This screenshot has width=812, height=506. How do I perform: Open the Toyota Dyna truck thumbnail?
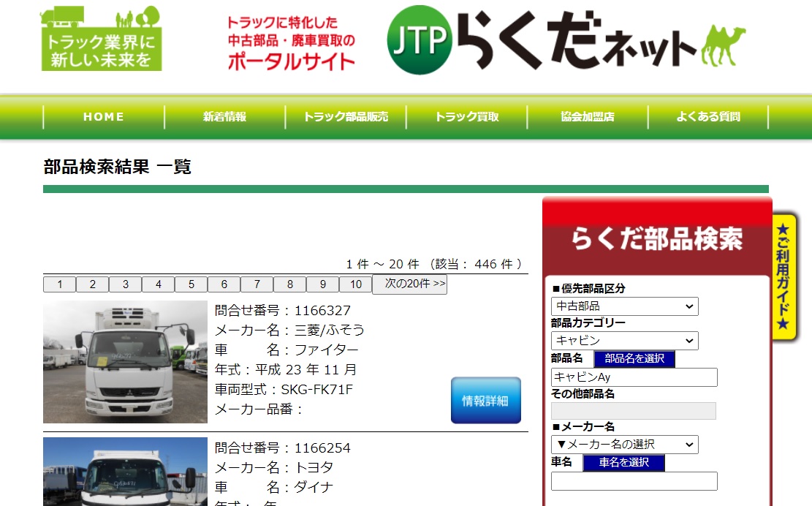[115, 472]
